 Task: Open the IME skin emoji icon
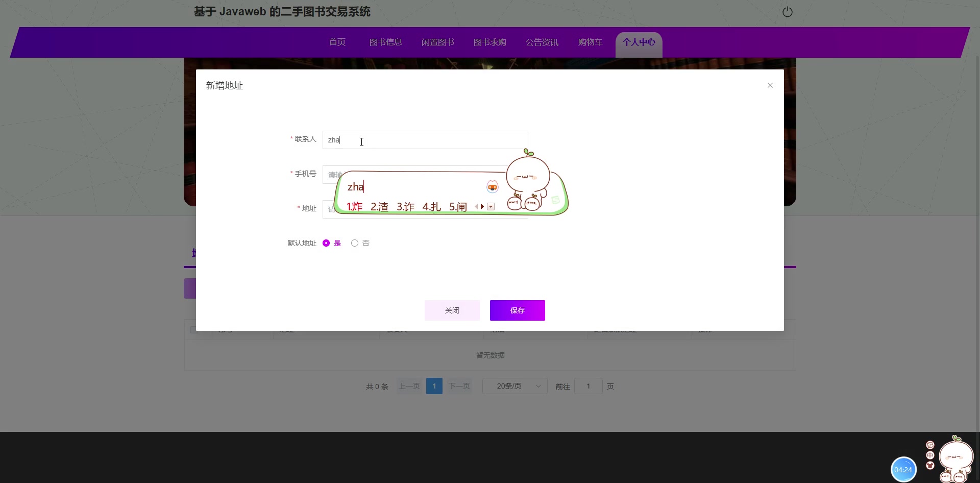492,187
